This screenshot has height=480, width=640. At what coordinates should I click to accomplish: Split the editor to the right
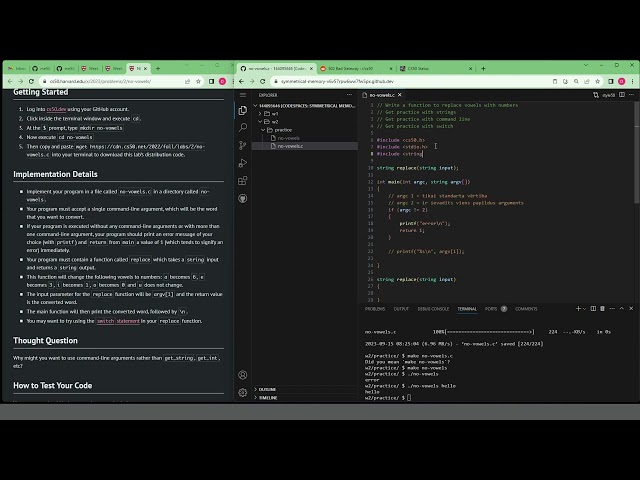pos(622,95)
